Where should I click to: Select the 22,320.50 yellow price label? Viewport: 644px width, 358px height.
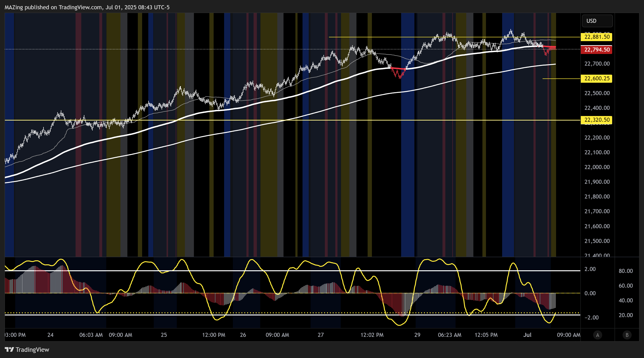597,120
